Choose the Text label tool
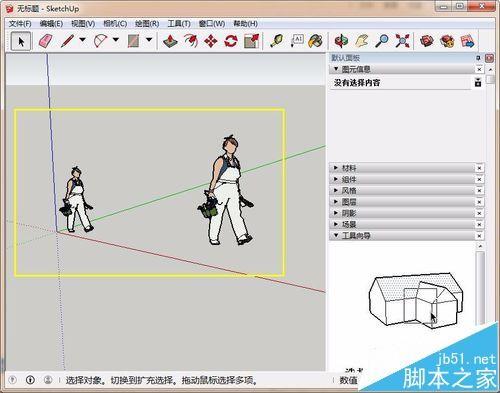The height and width of the screenshot is (393, 500). click(297, 41)
